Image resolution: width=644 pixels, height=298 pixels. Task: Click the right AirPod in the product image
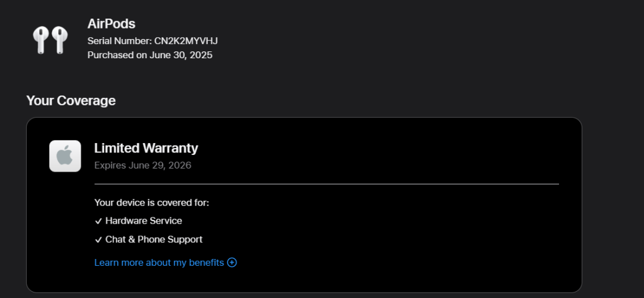pyautogui.click(x=59, y=40)
